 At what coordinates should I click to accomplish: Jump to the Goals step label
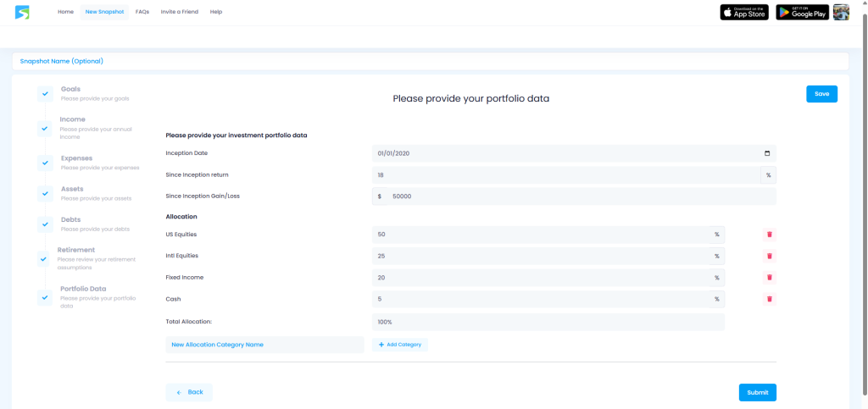pos(70,89)
